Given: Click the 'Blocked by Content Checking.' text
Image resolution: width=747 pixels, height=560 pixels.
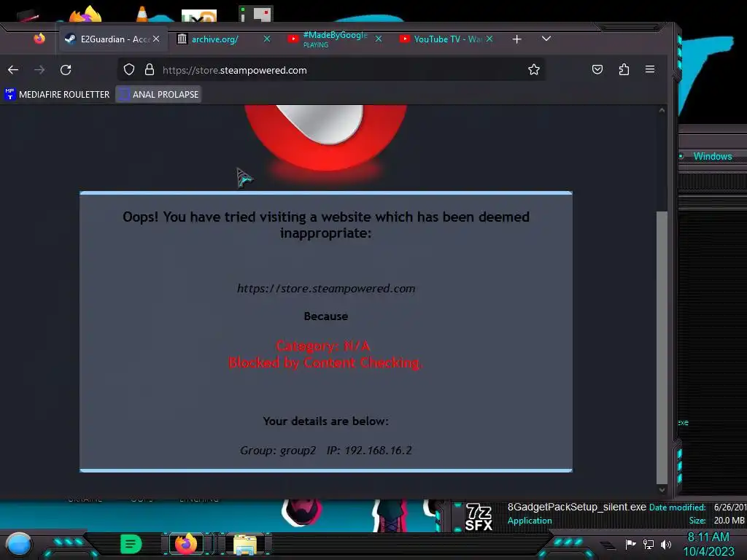Looking at the screenshot, I should (325, 363).
